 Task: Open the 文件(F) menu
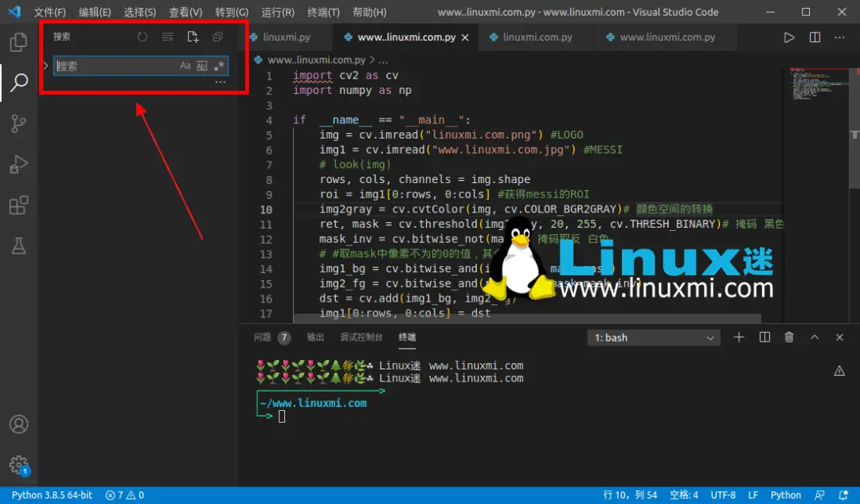pyautogui.click(x=49, y=12)
